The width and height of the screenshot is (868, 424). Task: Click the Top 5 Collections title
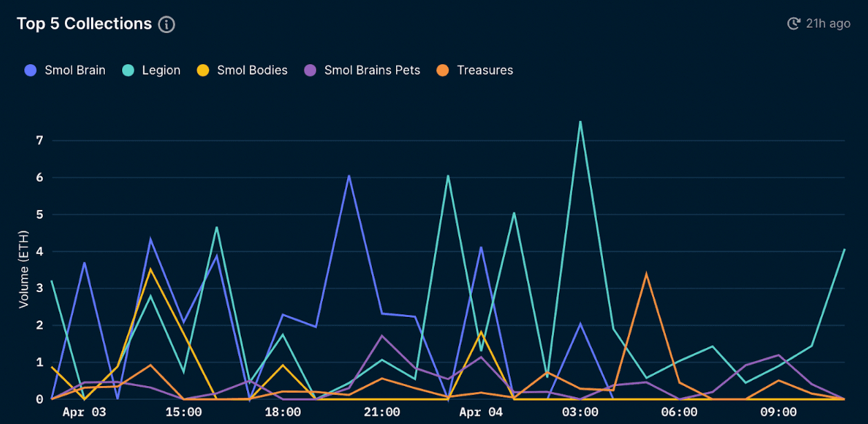click(84, 24)
